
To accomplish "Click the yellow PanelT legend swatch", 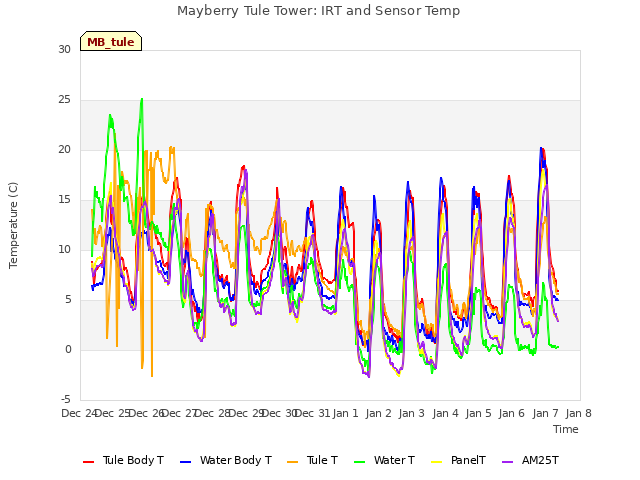I will pyautogui.click(x=436, y=462).
